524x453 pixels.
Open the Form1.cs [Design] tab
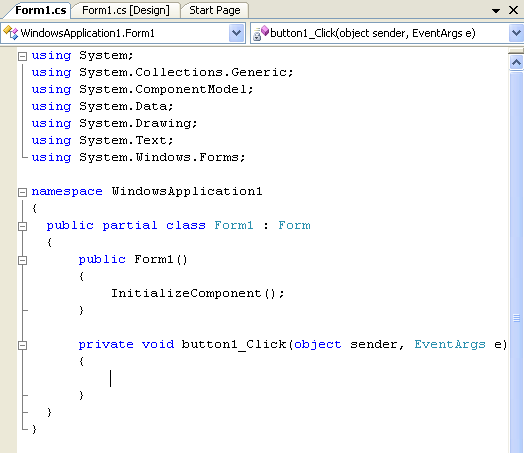[126, 10]
